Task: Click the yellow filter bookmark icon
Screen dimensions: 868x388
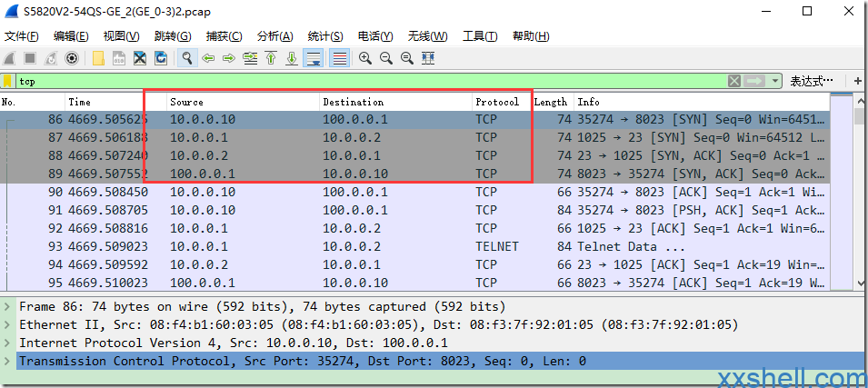Action: click(7, 82)
